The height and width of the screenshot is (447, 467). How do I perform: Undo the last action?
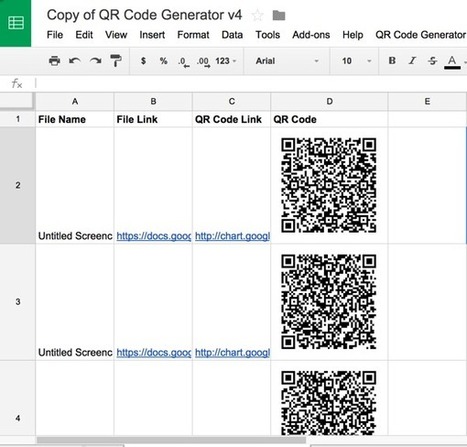coord(75,61)
